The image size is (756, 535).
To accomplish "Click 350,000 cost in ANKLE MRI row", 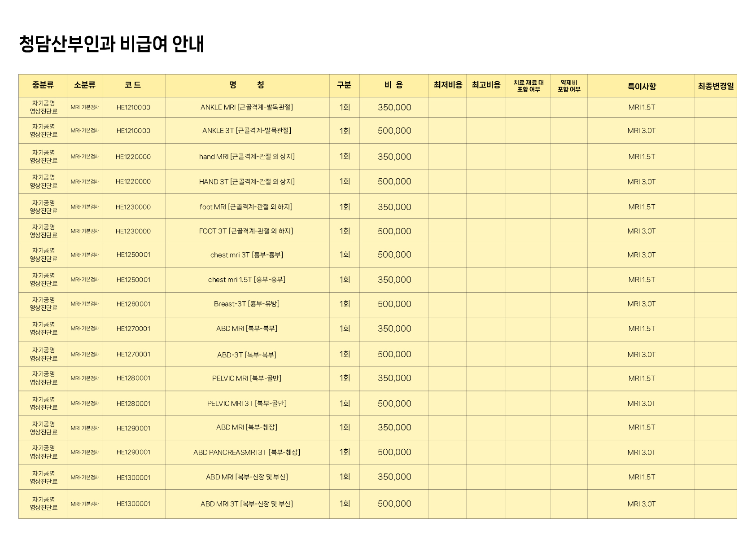I will point(394,107).
